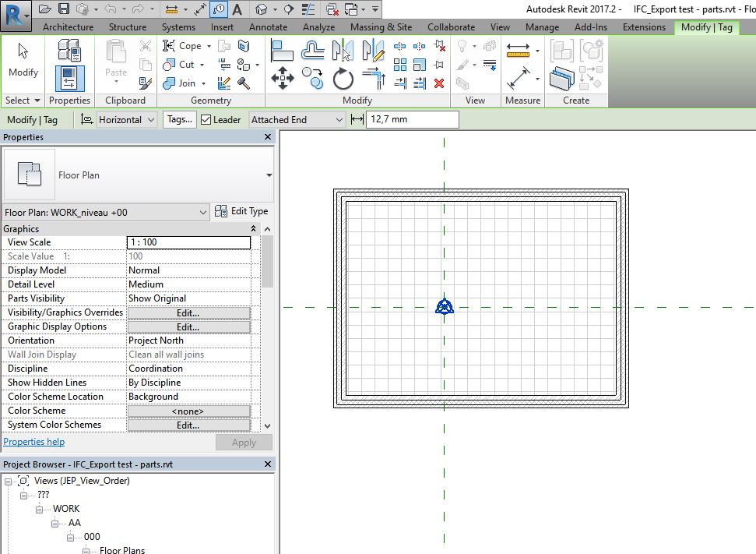The height and width of the screenshot is (554, 756).
Task: Open the Annotate ribbon tab
Action: point(269,26)
